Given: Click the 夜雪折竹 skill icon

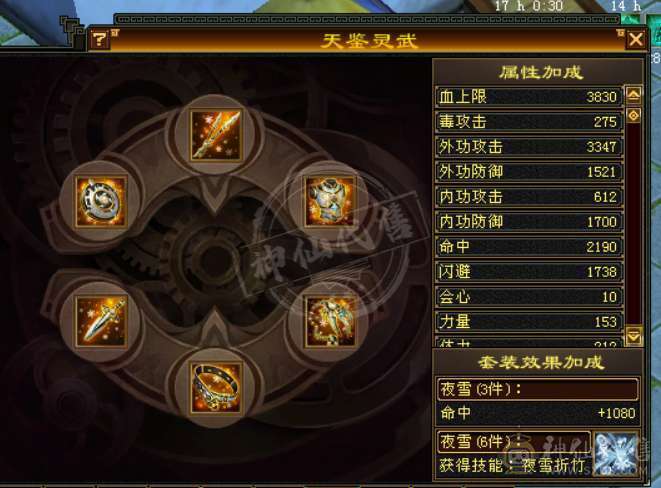Looking at the screenshot, I should [x=615, y=453].
